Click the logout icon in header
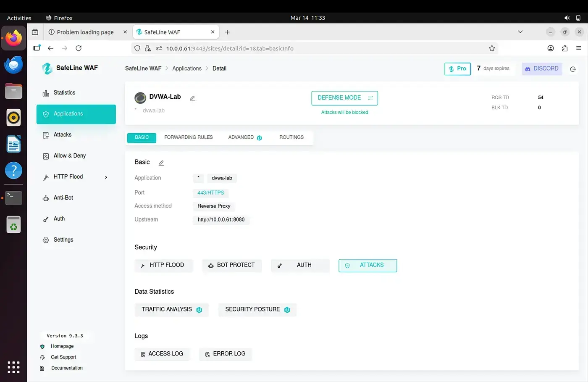The height and width of the screenshot is (382, 588). point(573,69)
